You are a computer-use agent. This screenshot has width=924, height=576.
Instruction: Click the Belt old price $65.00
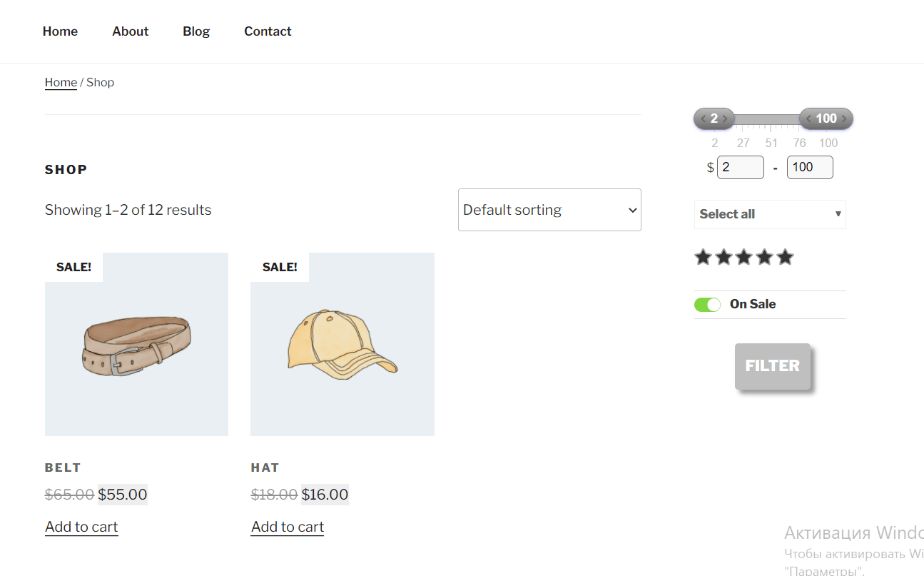click(x=69, y=495)
